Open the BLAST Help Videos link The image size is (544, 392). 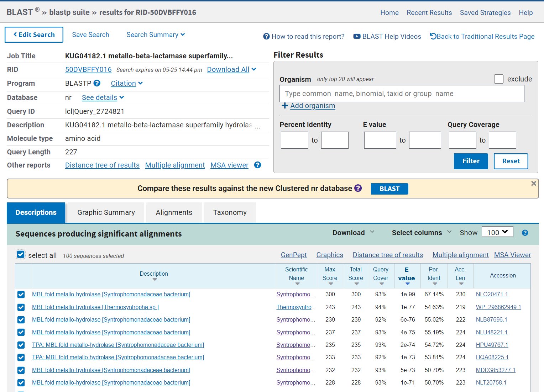point(387,36)
